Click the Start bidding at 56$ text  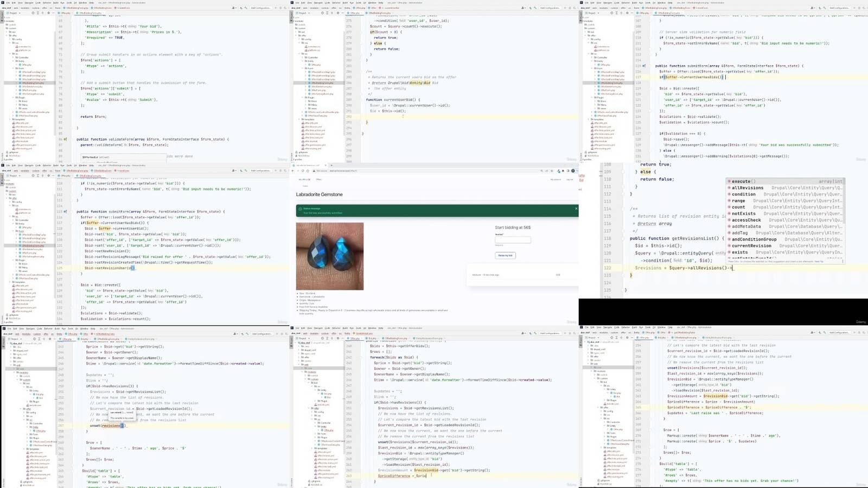pos(513,227)
